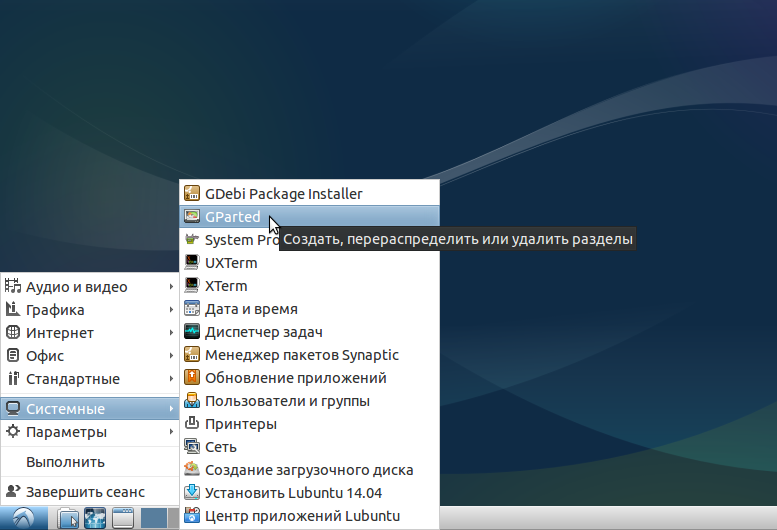Start Установить Lubuntu 14.04 entry
The image size is (777, 530).
tap(309, 493)
